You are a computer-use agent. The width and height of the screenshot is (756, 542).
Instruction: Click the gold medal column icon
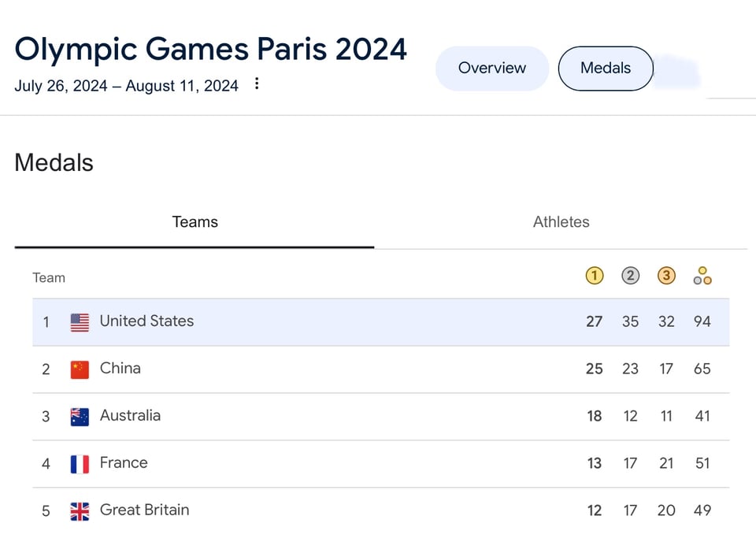coord(595,276)
